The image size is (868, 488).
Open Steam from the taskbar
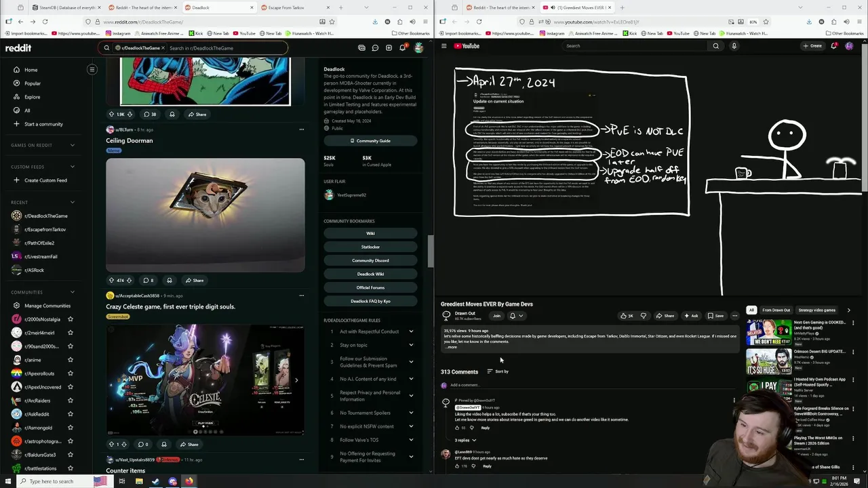coord(155,481)
